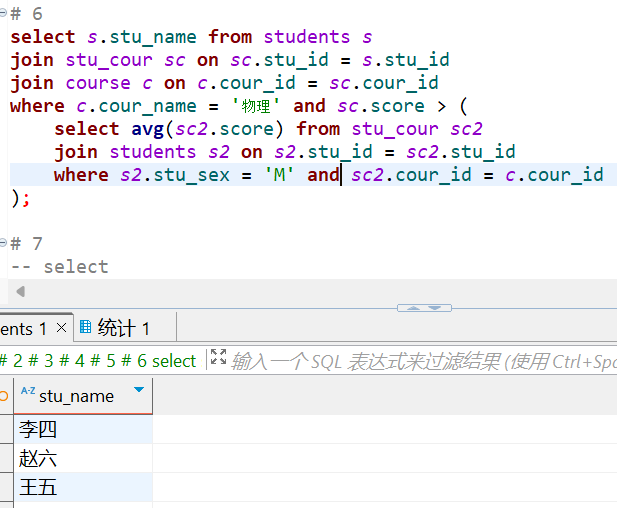
Task: Click the stu_name column header
Action: pyautogui.click(x=77, y=396)
